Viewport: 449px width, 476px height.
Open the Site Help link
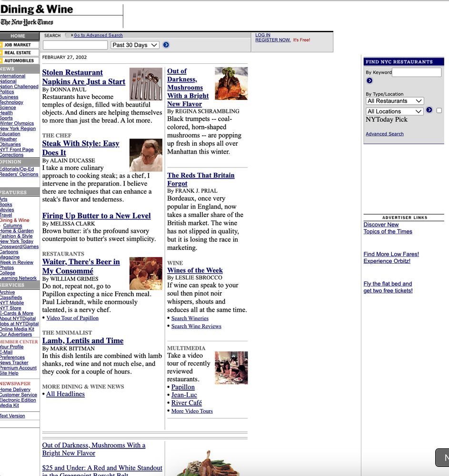pyautogui.click(x=9, y=373)
